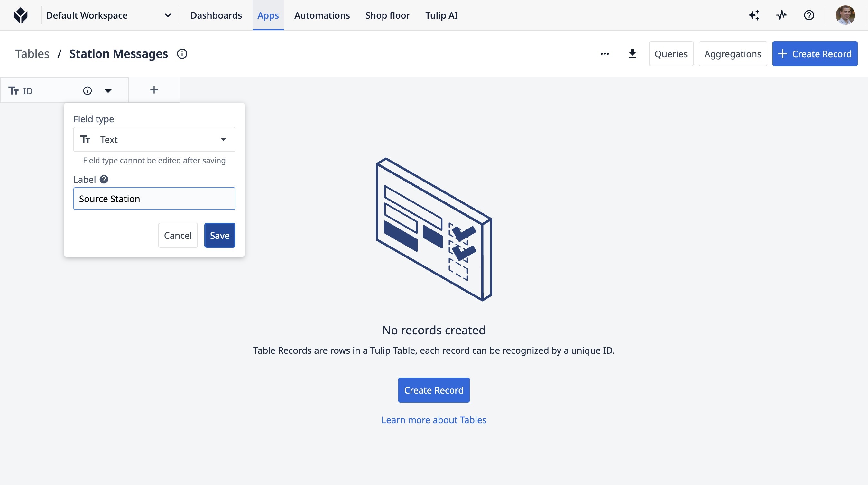Open the ID column dropdown arrow

108,91
